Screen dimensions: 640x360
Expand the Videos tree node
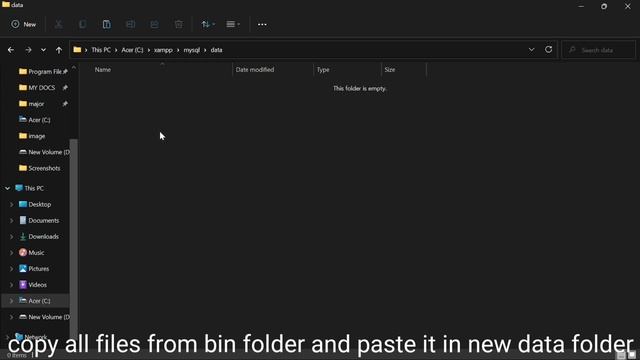click(x=11, y=285)
